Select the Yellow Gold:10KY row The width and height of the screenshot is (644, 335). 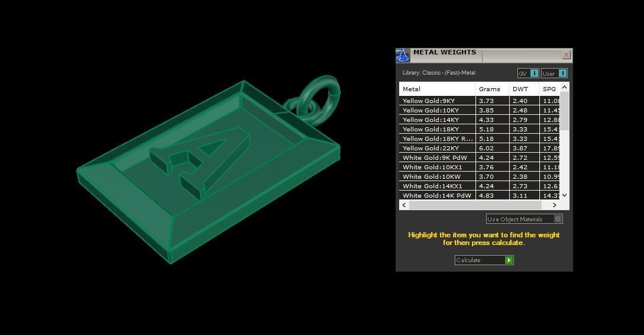tap(479, 110)
